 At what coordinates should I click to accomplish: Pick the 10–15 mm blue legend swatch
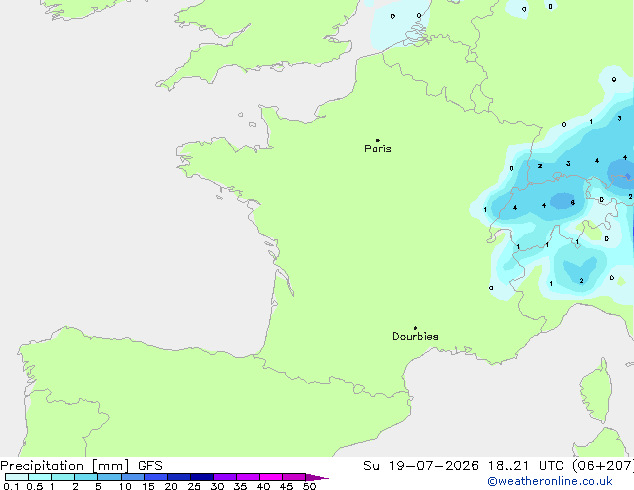[x=133, y=477]
